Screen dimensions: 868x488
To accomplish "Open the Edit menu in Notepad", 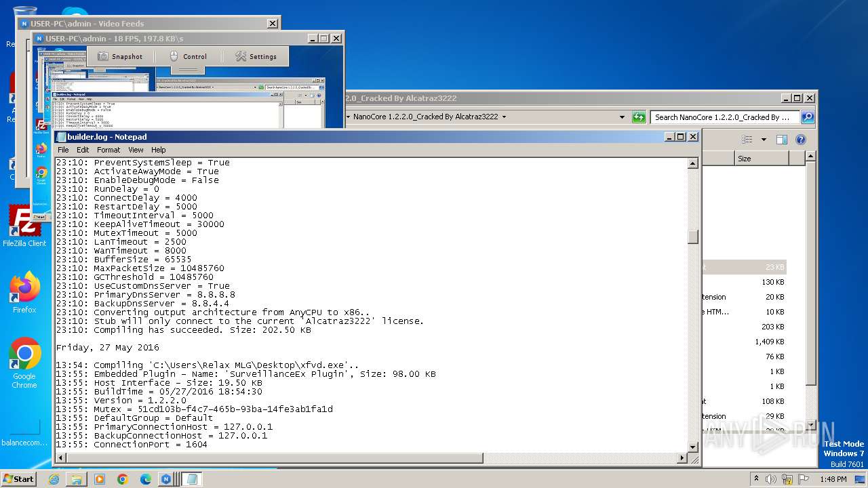I will pos(83,150).
